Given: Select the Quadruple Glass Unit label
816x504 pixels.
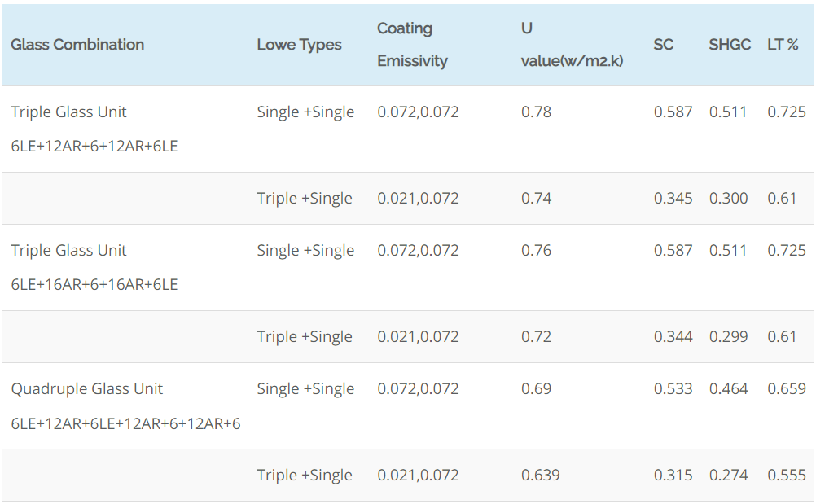Looking at the screenshot, I should (x=87, y=389).
